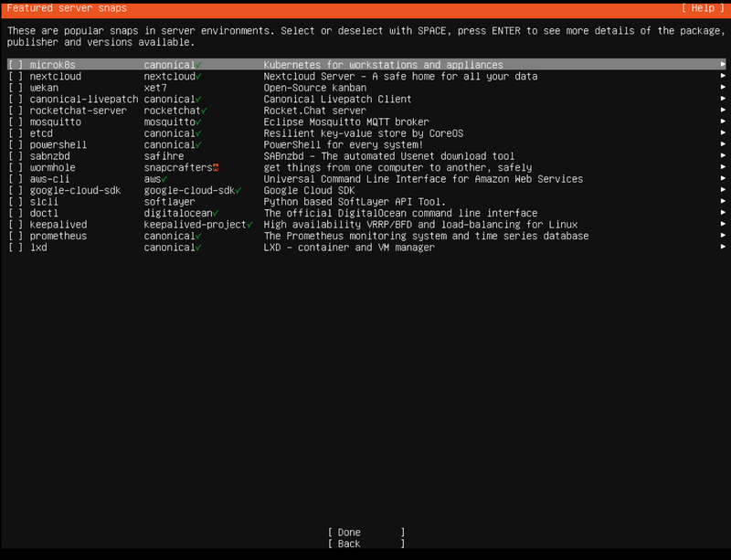Expand details arrow for the prometheus row
The width and height of the screenshot is (731, 560).
click(x=723, y=236)
